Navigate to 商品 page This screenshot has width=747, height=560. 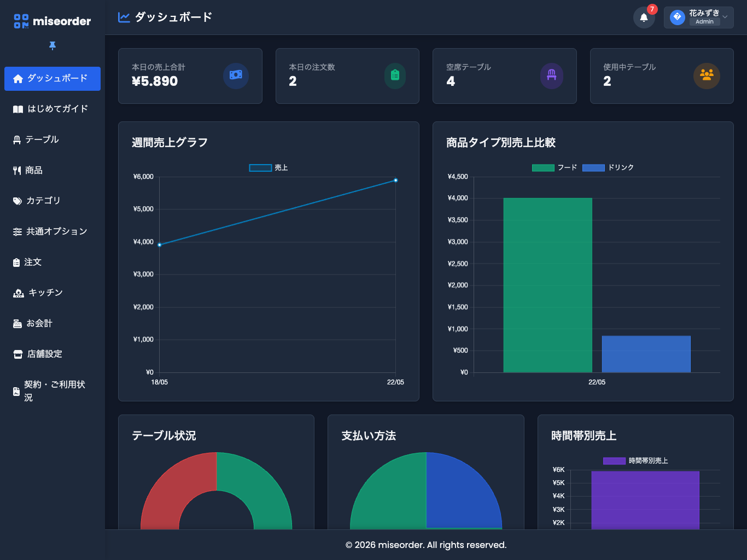click(52, 171)
